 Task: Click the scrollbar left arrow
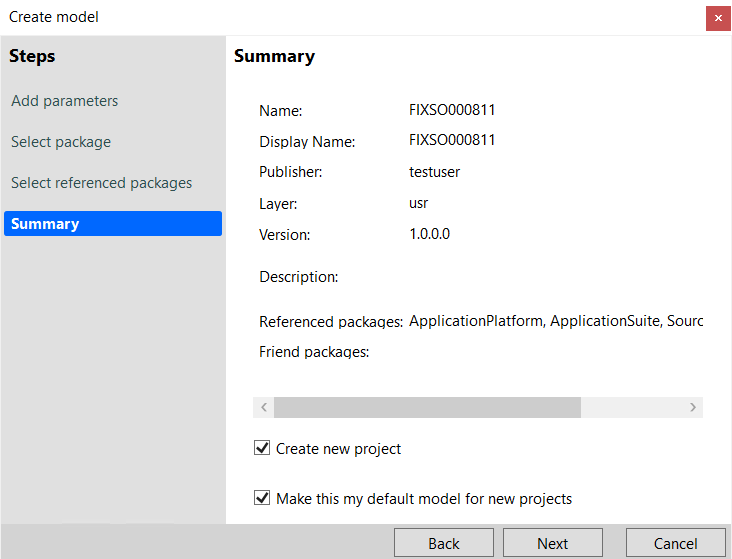pyautogui.click(x=264, y=407)
